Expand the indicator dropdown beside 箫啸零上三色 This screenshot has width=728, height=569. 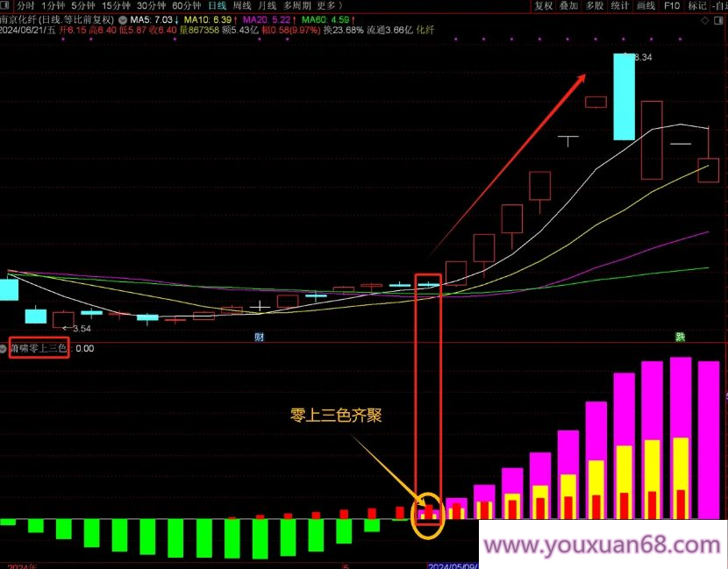[x=4, y=348]
